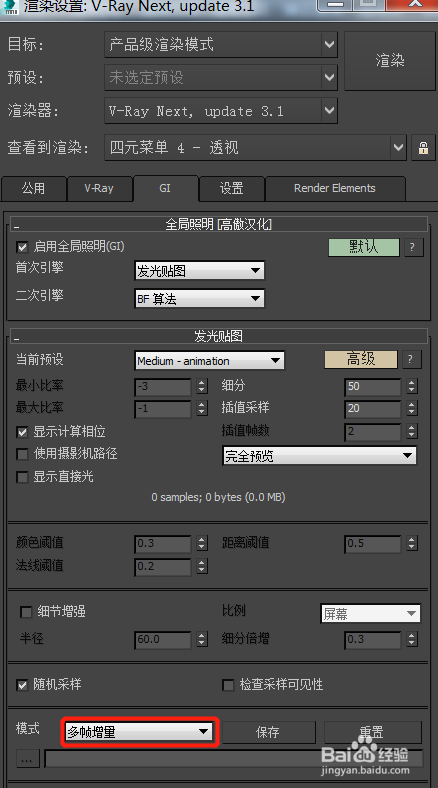The height and width of the screenshot is (788, 438).
Task: Open the 查看到渲染 view dropdown
Action: (x=255, y=148)
